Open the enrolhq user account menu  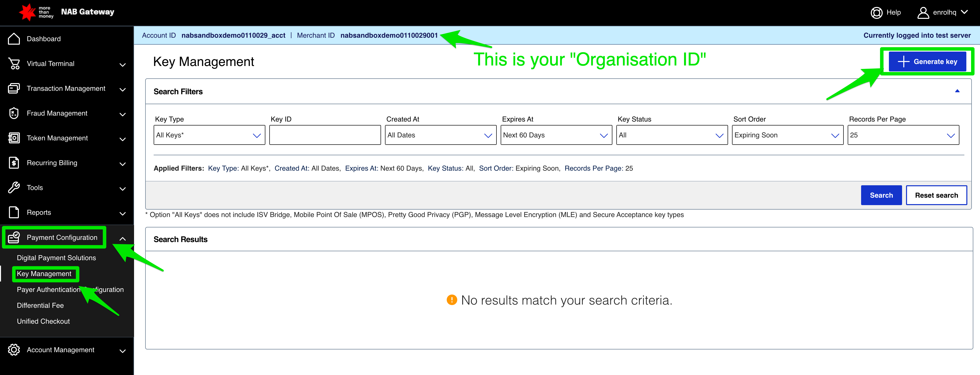pos(943,13)
